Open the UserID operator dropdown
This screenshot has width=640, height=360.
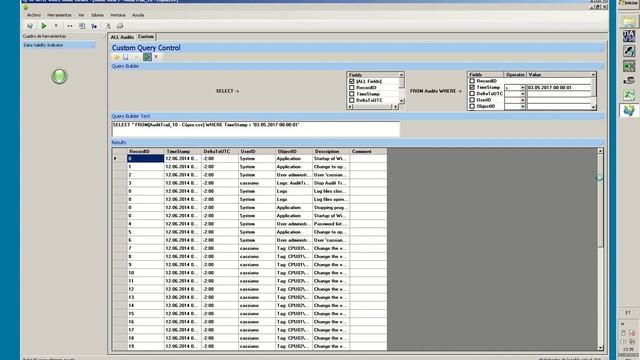point(522,100)
